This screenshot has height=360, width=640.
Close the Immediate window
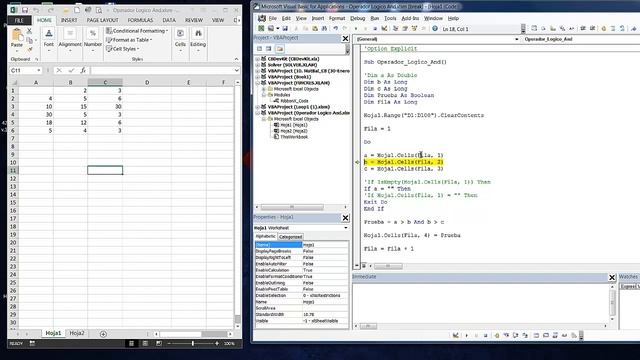(x=612, y=278)
